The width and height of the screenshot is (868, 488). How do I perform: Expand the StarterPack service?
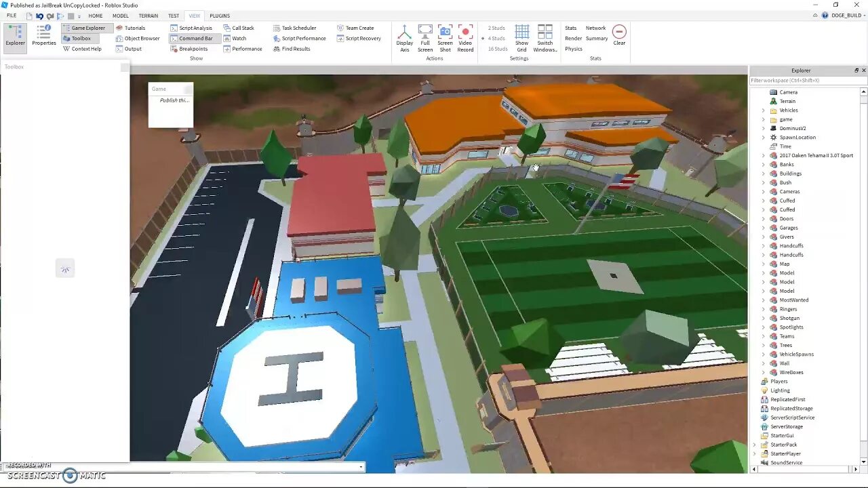(754, 445)
